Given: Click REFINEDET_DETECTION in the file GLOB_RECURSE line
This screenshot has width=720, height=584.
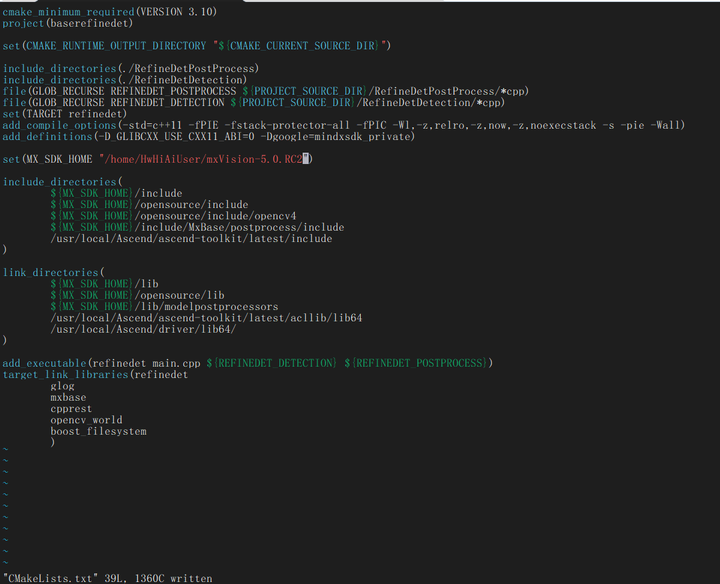Looking at the screenshot, I should coord(167,102).
